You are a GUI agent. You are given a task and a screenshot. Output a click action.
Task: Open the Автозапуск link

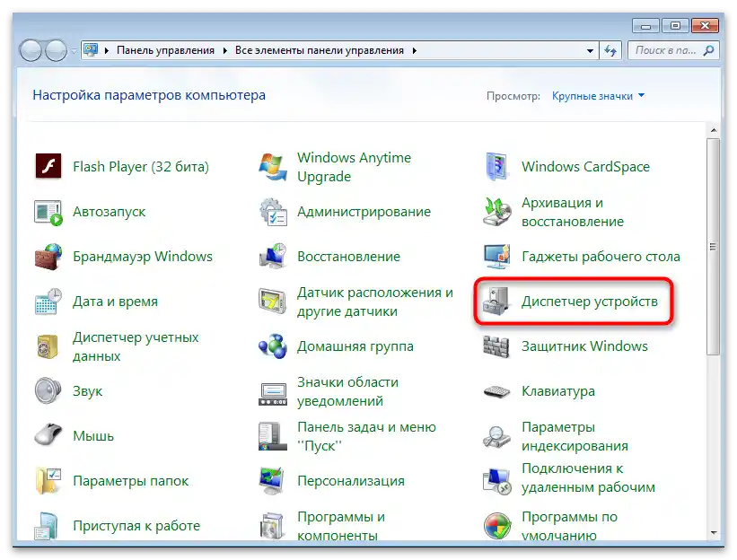point(109,212)
